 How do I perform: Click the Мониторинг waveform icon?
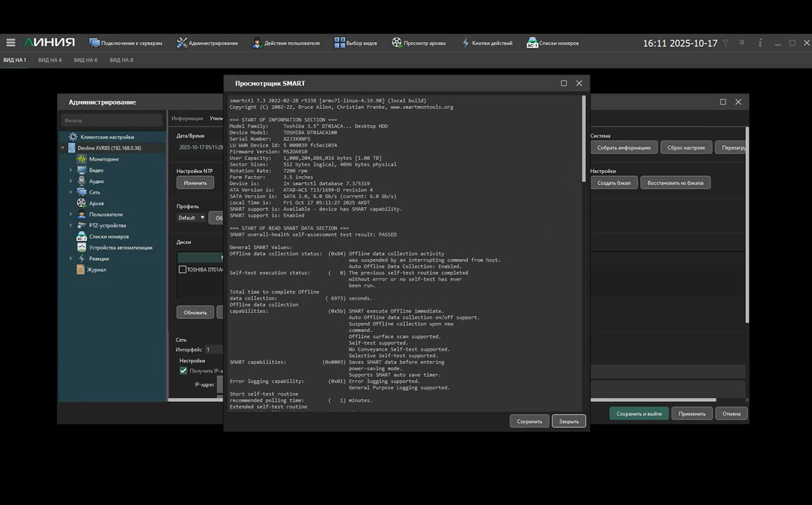81,159
